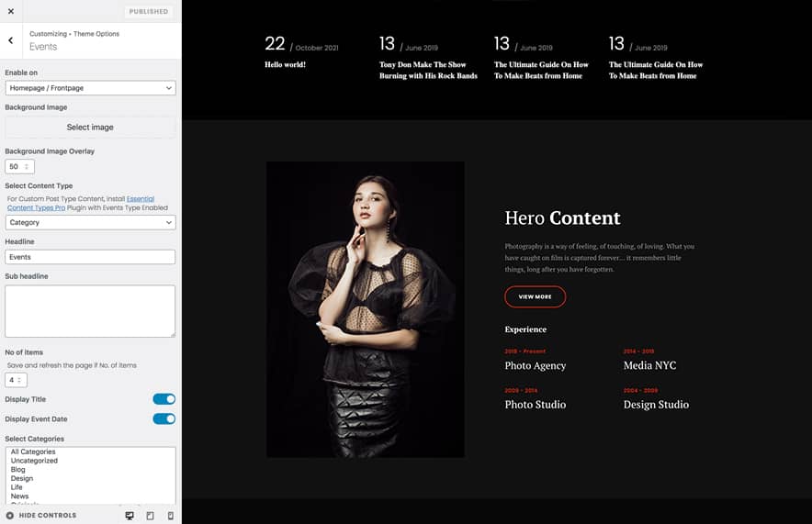This screenshot has width=812, height=524.
Task: Click the View More button
Action: tap(535, 297)
